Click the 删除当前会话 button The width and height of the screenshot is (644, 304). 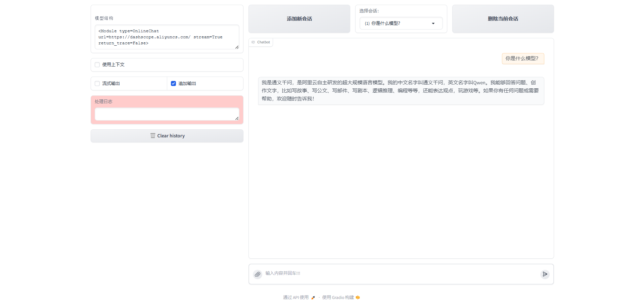click(503, 19)
